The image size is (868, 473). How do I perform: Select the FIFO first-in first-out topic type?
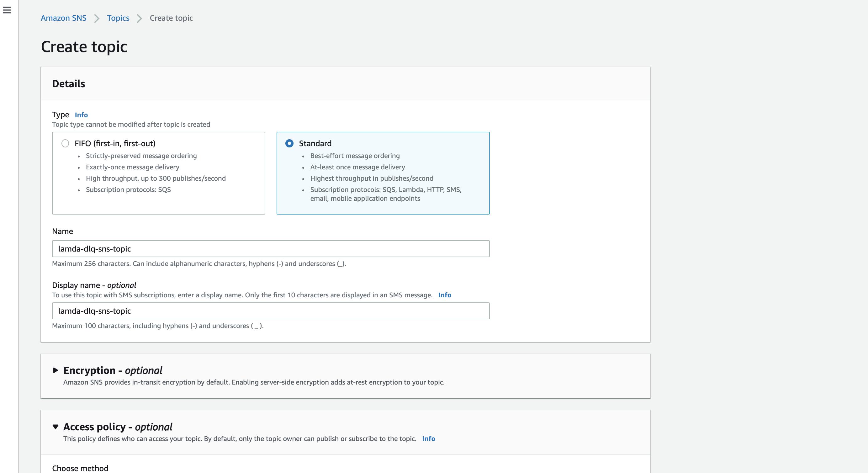65,143
